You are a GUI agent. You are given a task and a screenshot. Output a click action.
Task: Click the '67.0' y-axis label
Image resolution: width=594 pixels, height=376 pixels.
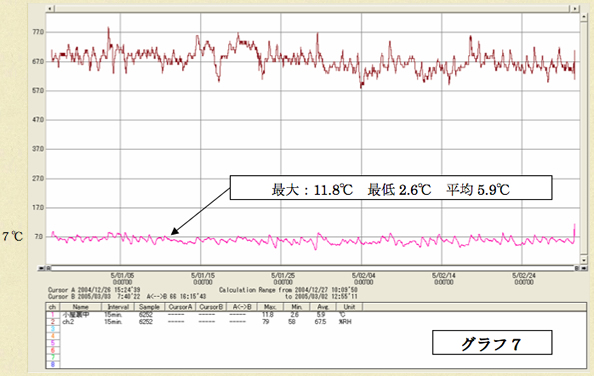[x=38, y=62]
